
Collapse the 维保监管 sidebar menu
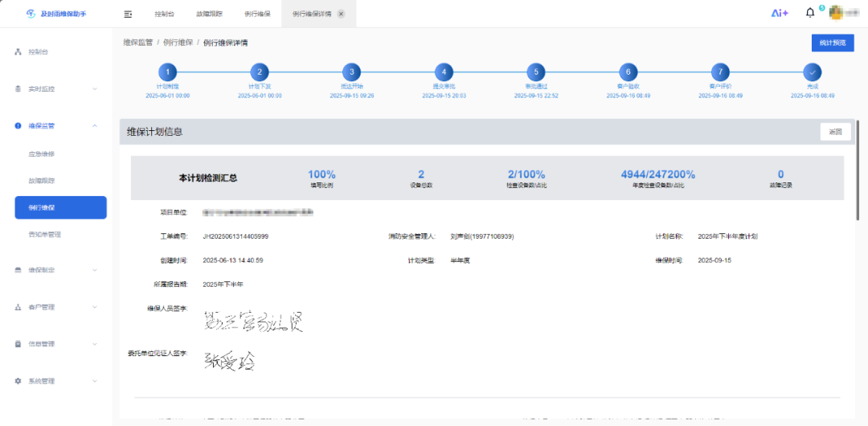[x=56, y=125]
